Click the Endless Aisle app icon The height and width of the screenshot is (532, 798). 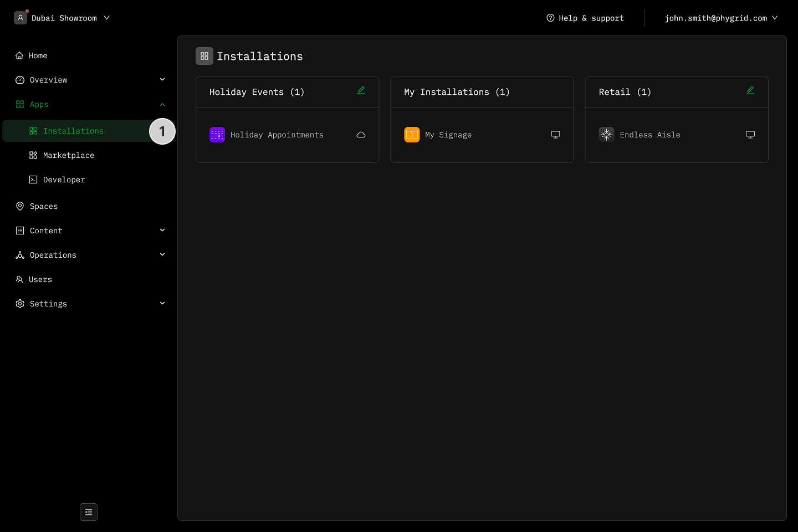pyautogui.click(x=606, y=135)
